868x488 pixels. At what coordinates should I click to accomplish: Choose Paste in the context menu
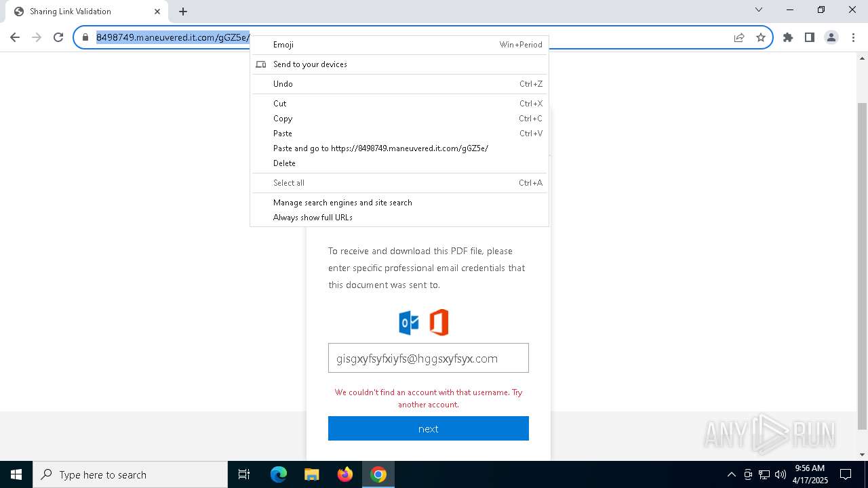tap(399, 134)
